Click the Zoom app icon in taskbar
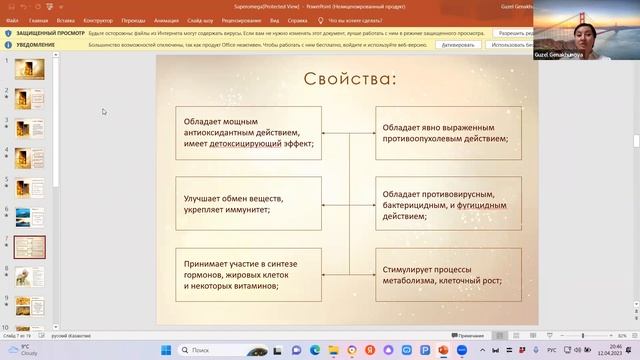Image resolution: width=640 pixels, height=360 pixels. (462, 350)
